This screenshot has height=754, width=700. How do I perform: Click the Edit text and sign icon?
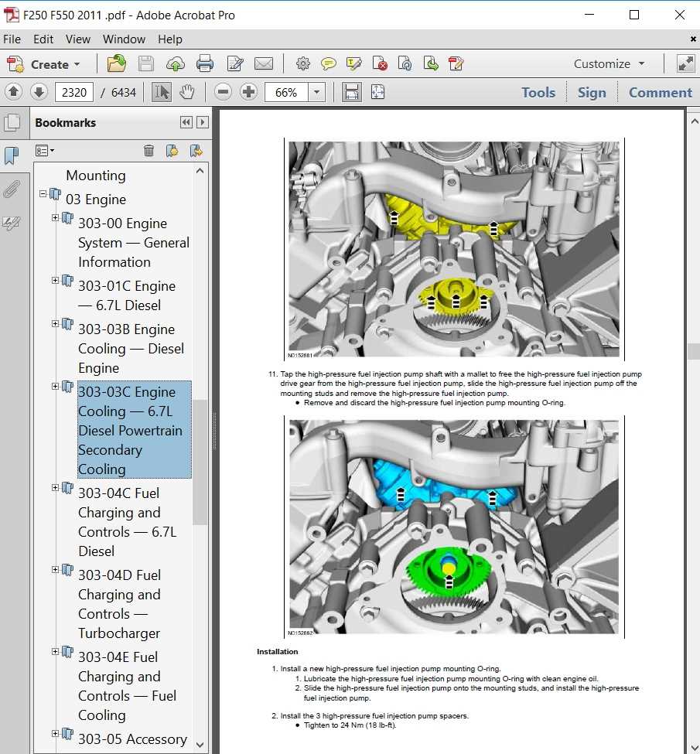coord(235,63)
